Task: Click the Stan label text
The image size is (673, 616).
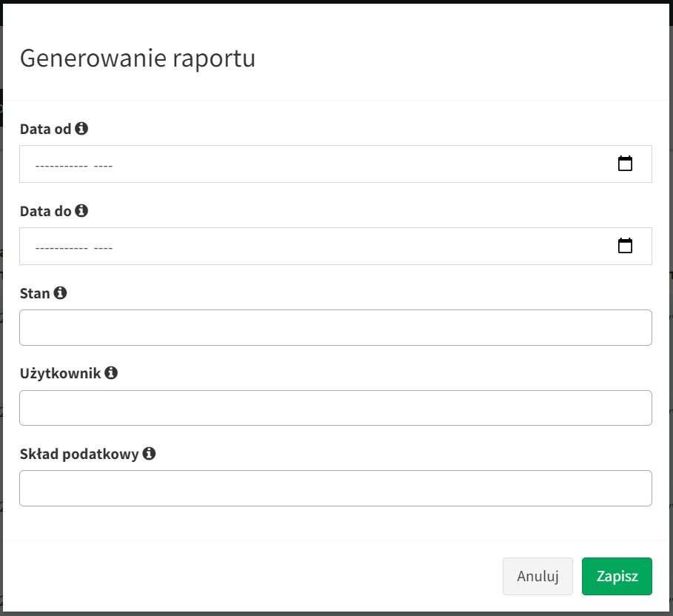Action: (x=35, y=293)
